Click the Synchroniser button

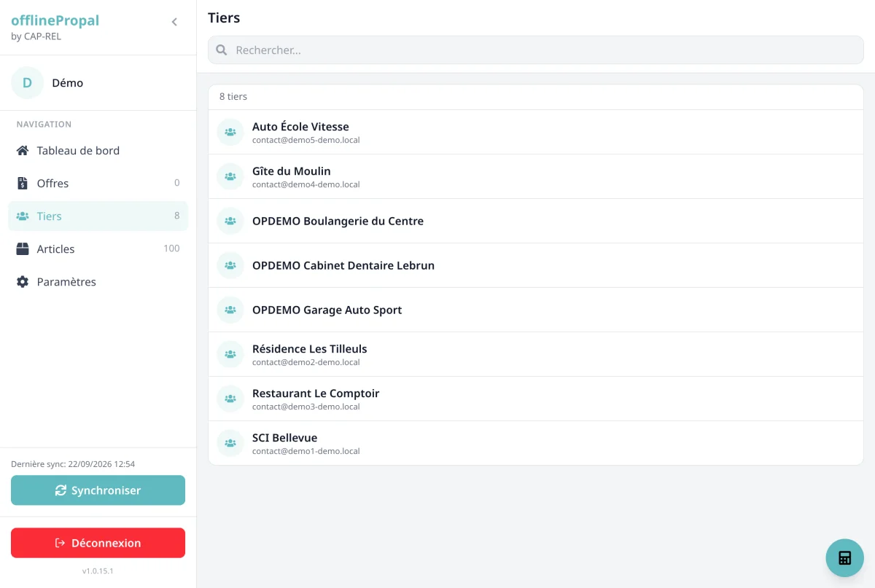[98, 490]
